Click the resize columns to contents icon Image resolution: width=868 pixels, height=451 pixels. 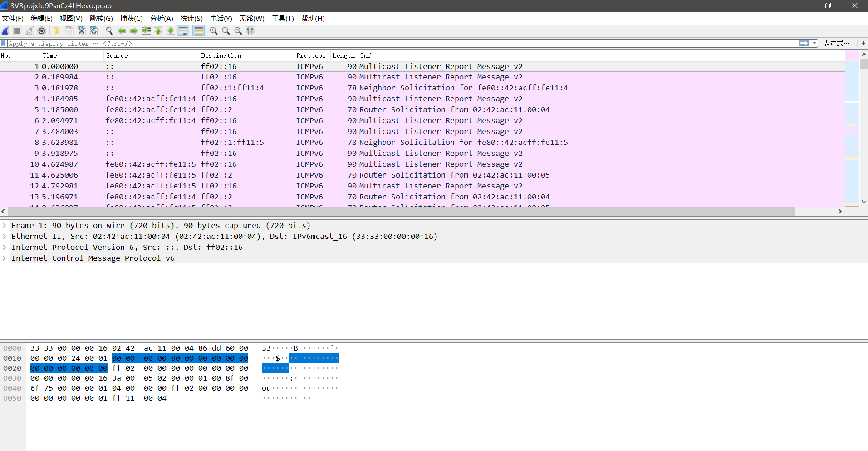point(250,31)
